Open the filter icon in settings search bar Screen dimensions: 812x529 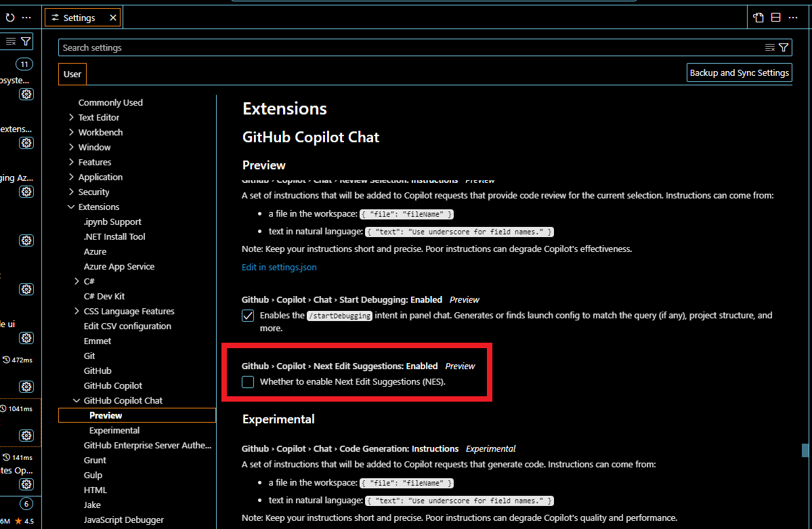click(784, 47)
